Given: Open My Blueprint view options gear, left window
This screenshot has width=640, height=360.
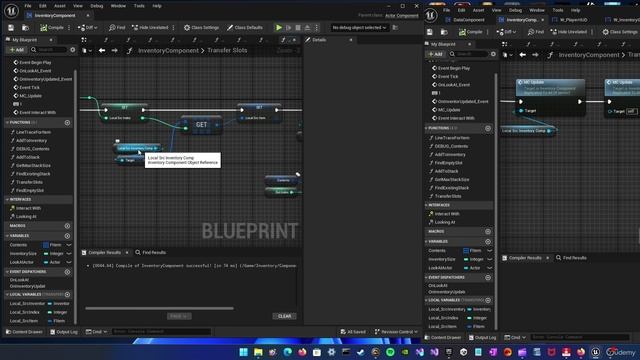Looking at the screenshot, I should tap(73, 50).
